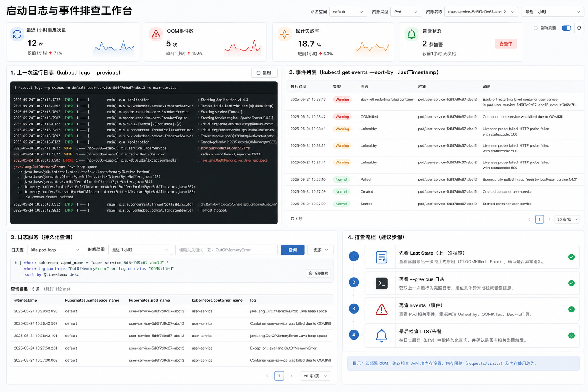
Task: Toggle the 自动刷新 switch
Action: click(x=566, y=28)
